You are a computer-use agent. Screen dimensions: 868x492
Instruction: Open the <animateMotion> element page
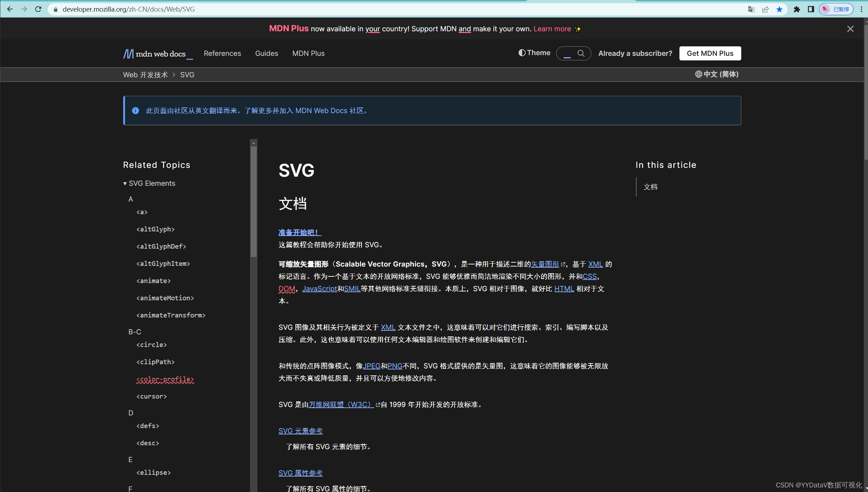(x=165, y=298)
